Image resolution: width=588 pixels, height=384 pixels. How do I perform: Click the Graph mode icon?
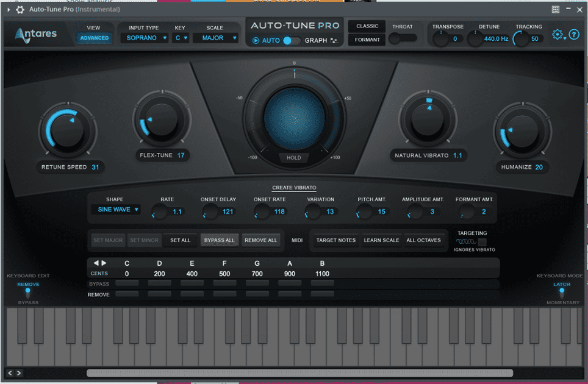click(334, 40)
